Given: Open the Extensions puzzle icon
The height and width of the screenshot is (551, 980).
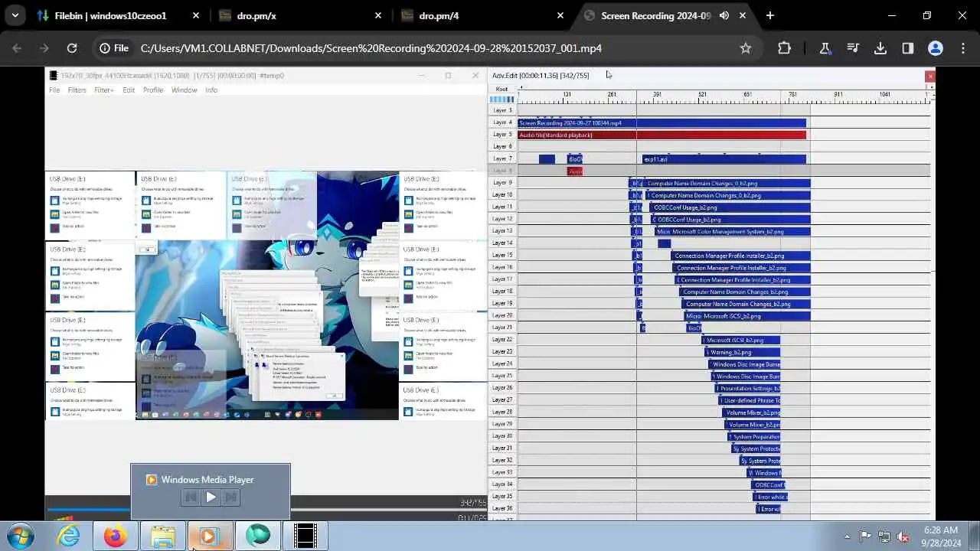Looking at the screenshot, I should coord(784,48).
